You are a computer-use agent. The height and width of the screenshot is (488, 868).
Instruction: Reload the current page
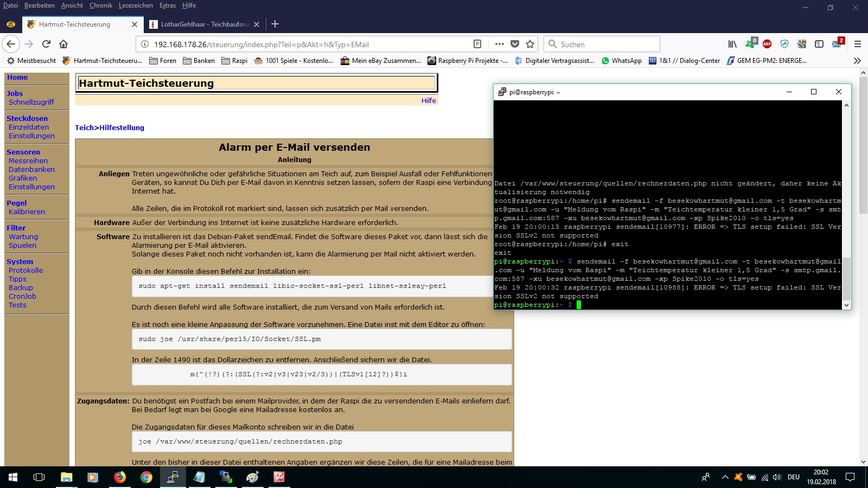point(46,44)
